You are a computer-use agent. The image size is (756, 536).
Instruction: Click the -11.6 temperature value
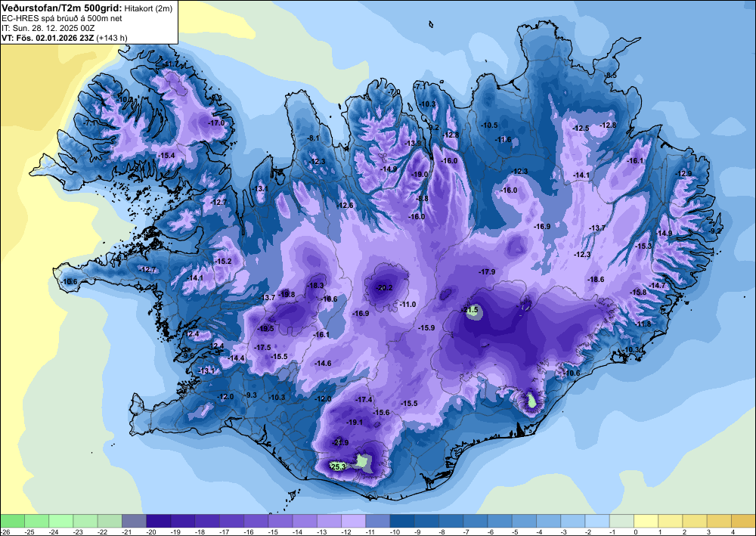click(x=503, y=139)
